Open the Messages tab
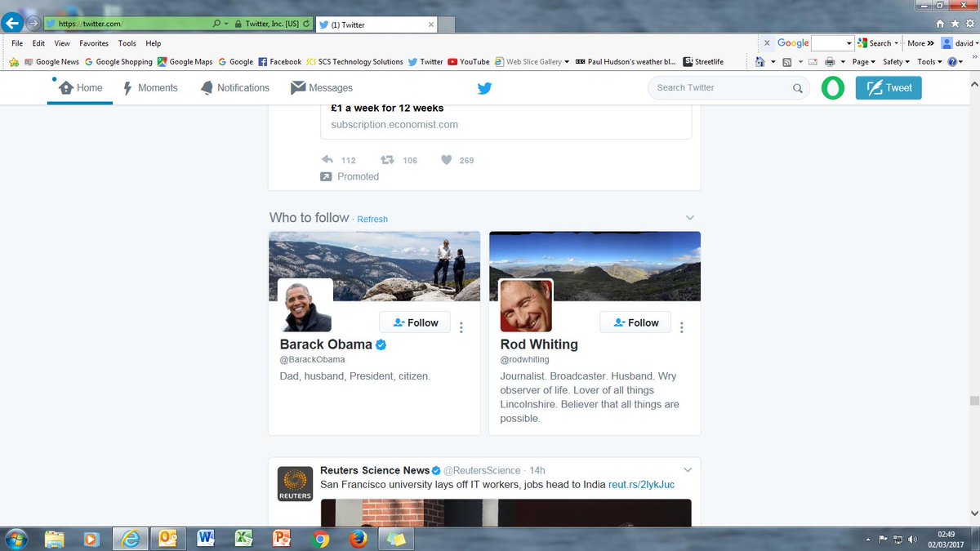Viewport: 980px width, 551px height. [322, 87]
